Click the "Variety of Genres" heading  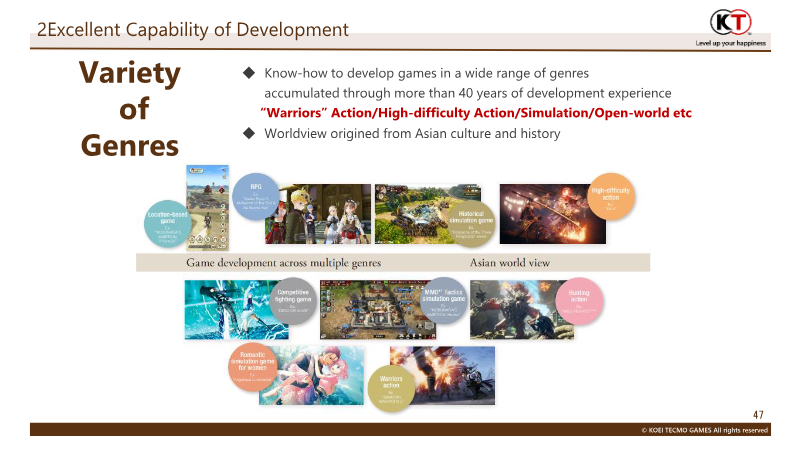coord(130,109)
